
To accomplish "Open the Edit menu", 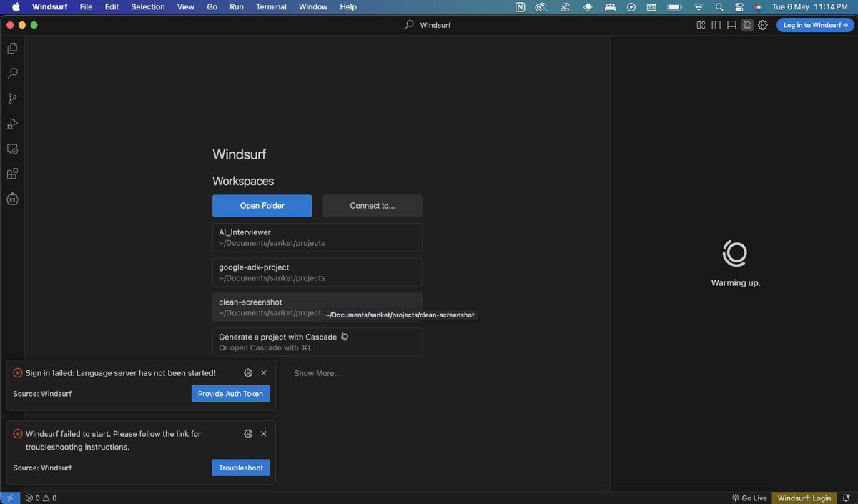I will (112, 7).
